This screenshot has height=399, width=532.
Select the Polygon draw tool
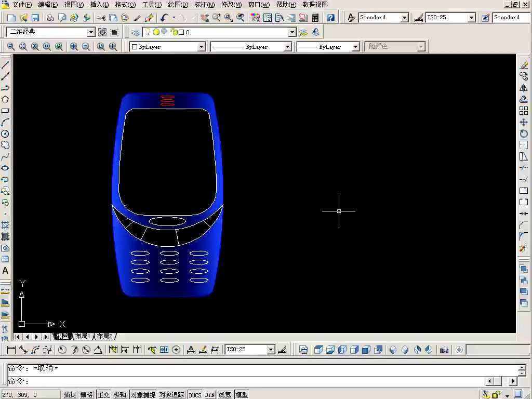(x=5, y=99)
